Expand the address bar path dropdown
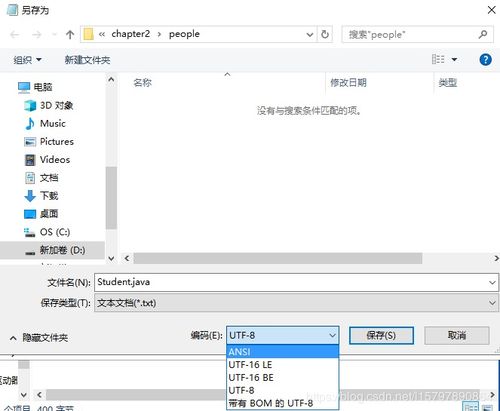This screenshot has height=411, width=500. pyautogui.click(x=310, y=34)
